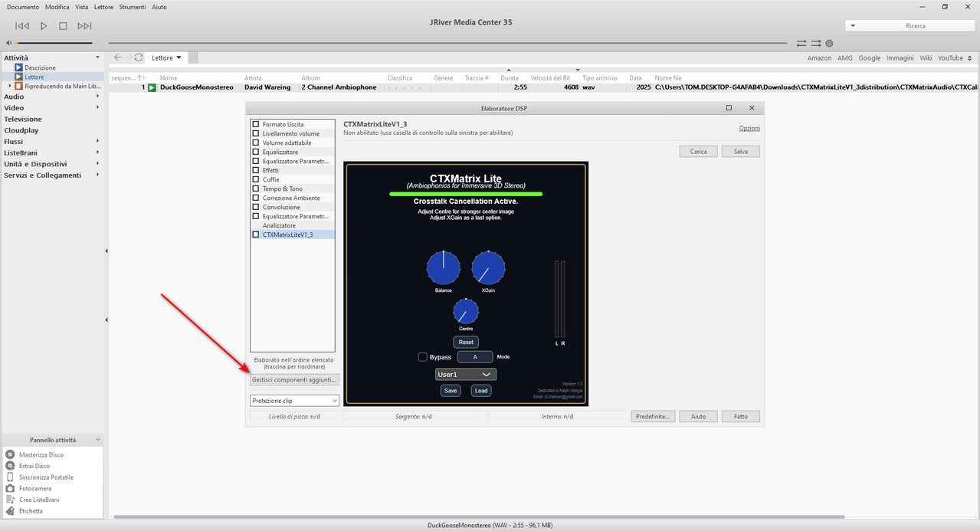Open the Fotocamera camera icon

coord(11,488)
